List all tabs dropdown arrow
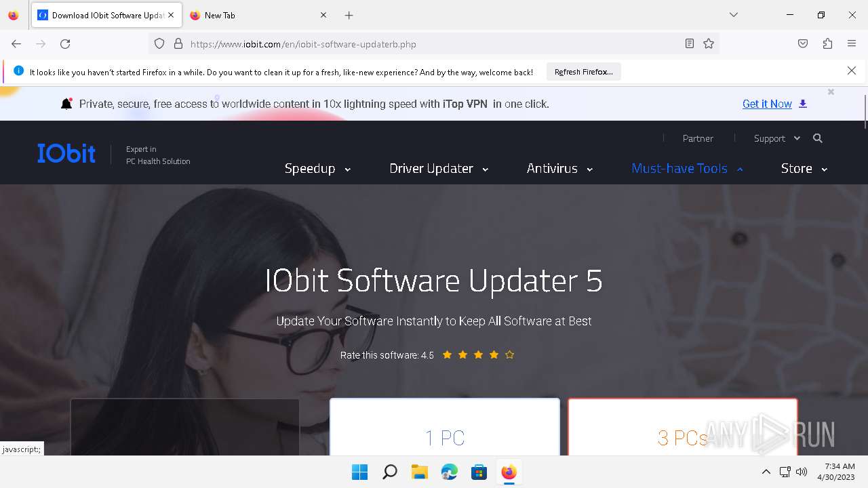This screenshot has height=488, width=868. [x=733, y=15]
